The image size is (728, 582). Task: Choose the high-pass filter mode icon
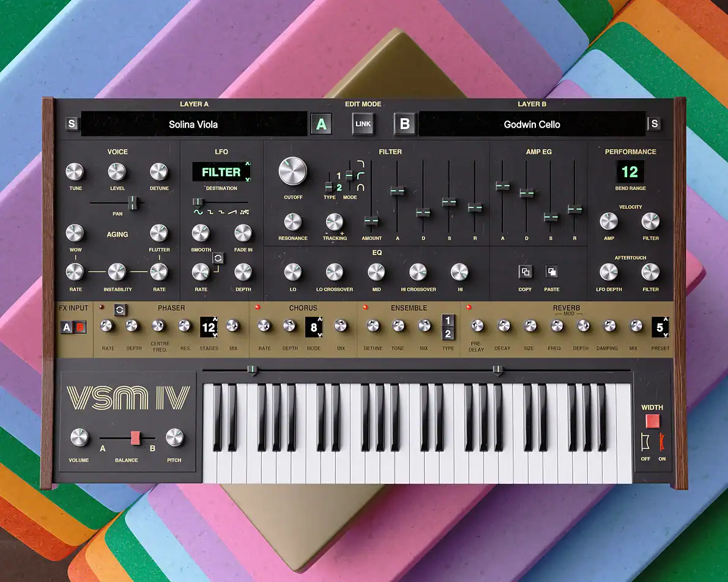[361, 176]
